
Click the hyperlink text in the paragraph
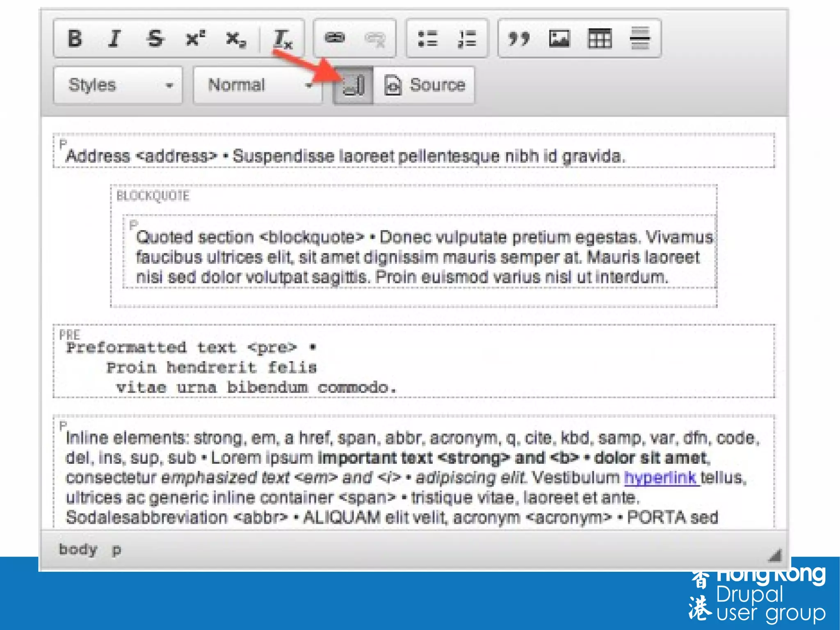(660, 478)
